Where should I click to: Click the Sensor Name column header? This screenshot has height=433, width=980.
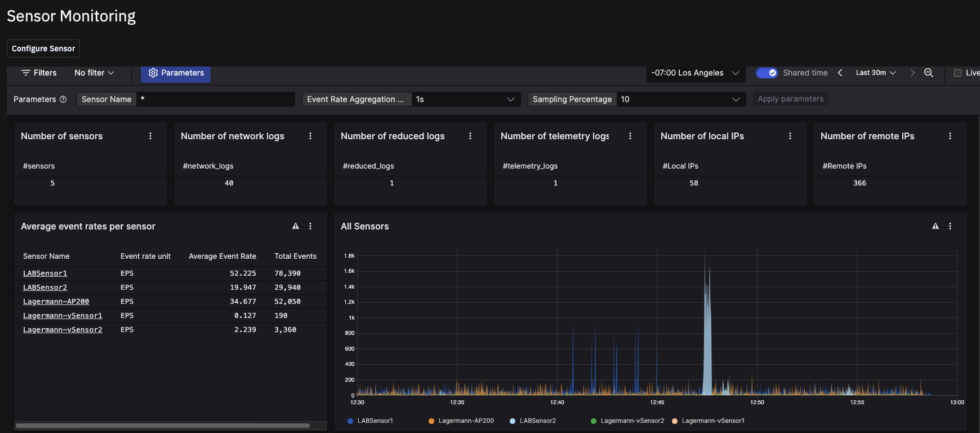tap(46, 256)
